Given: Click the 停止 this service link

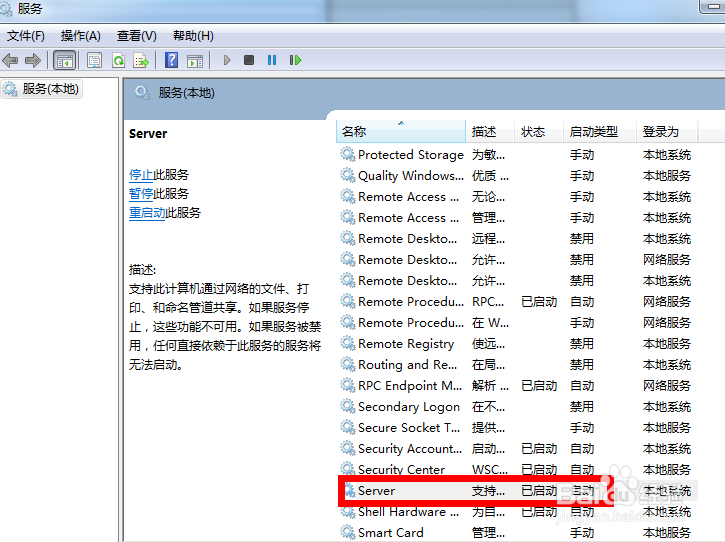Looking at the screenshot, I should coord(141,175).
